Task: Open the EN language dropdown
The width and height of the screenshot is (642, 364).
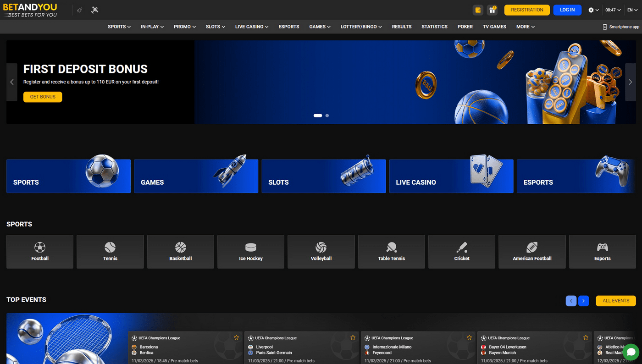Action: click(x=632, y=10)
